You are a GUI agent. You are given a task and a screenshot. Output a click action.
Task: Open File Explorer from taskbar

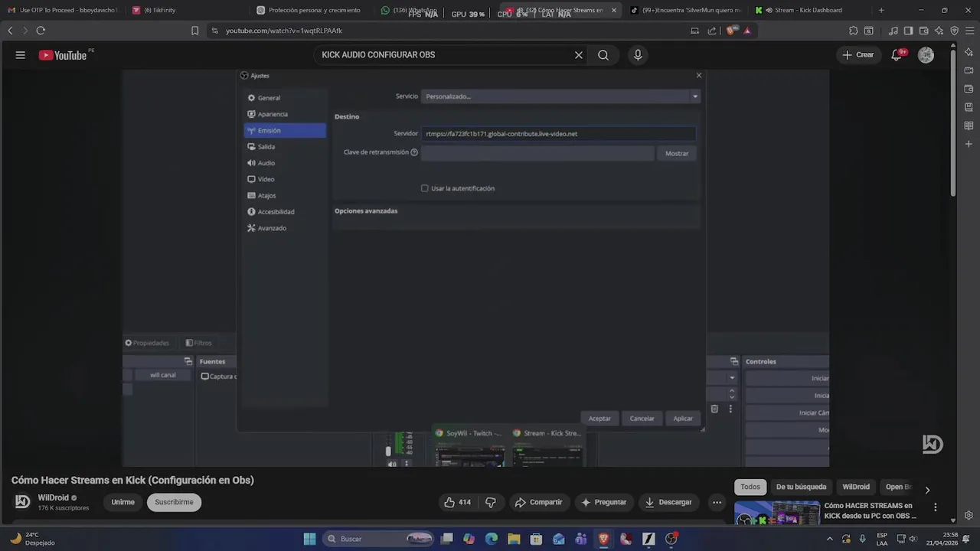click(514, 539)
